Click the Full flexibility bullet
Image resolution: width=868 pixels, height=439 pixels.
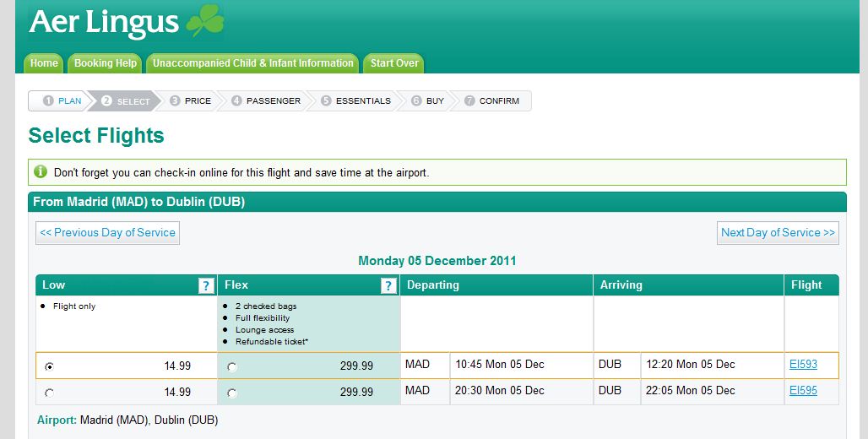pyautogui.click(x=263, y=317)
